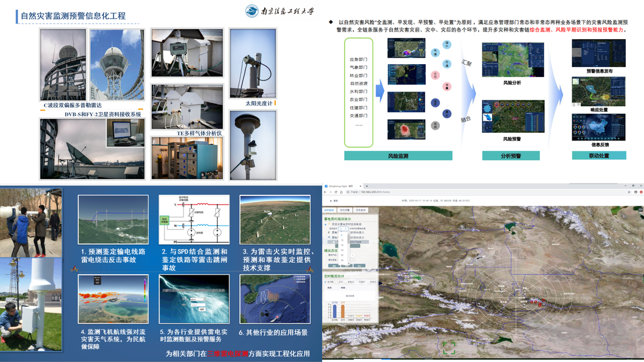Image resolution: width=644 pixels, height=362 pixels.
Task: Open a new browser tab with plus
Action: 366,186
